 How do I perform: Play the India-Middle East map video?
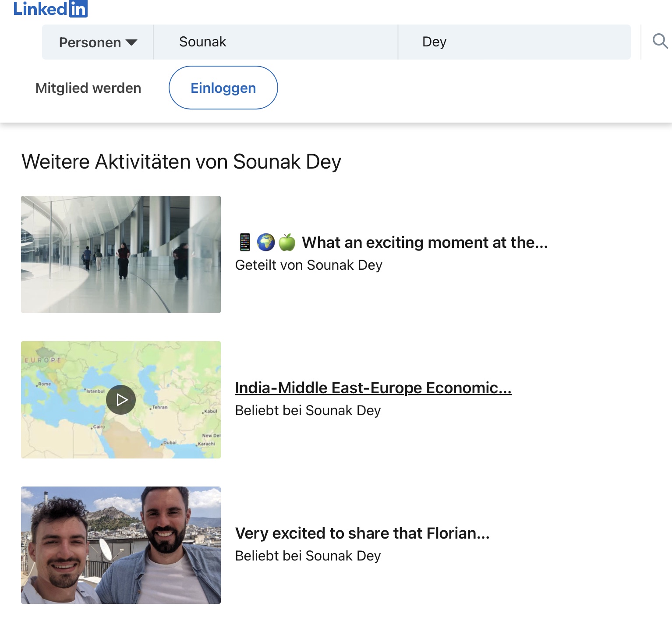point(121,400)
